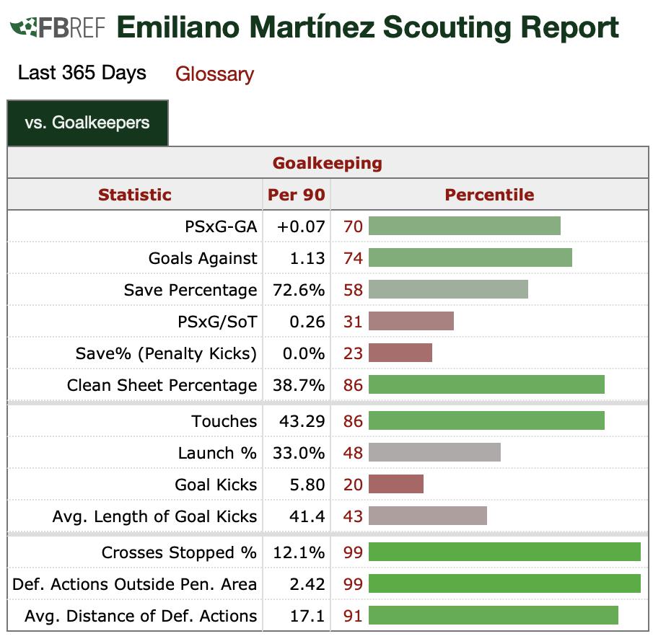666x644 pixels.
Task: Click the Launch % statistic label
Action: 217,453
